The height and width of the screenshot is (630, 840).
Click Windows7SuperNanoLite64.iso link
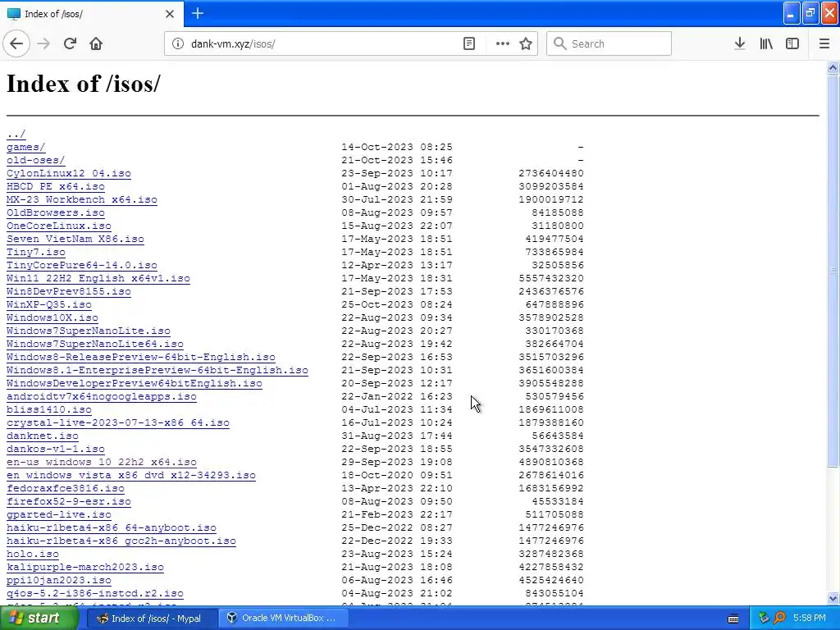pos(95,344)
